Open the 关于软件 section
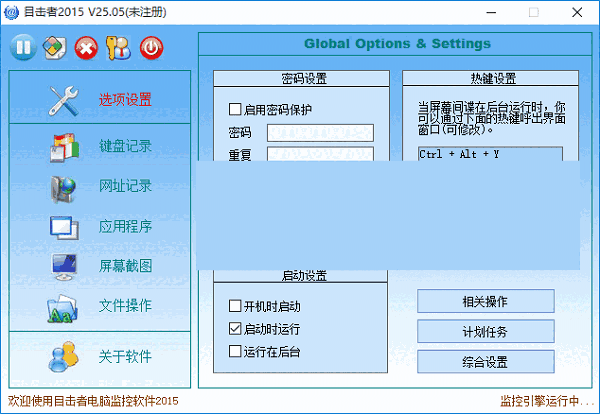Viewport: 600px width, 414px height. pyautogui.click(x=125, y=357)
